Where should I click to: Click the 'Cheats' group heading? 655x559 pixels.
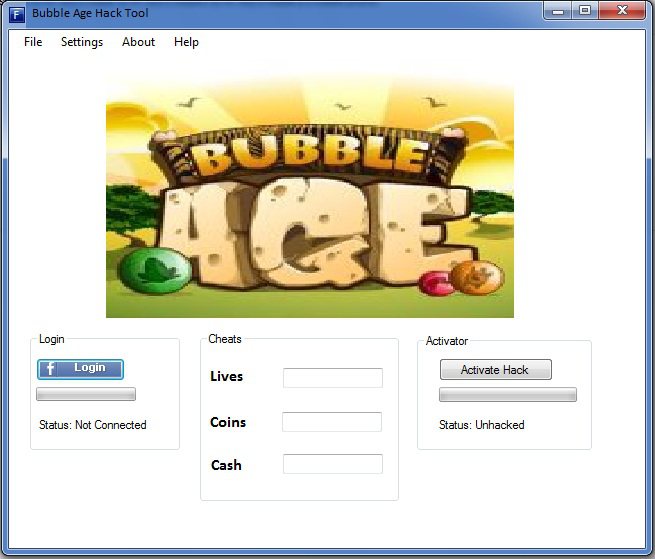225,339
